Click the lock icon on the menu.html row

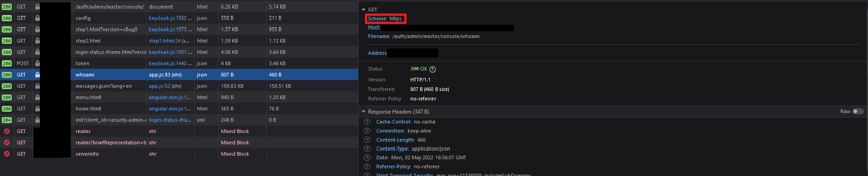[37, 97]
